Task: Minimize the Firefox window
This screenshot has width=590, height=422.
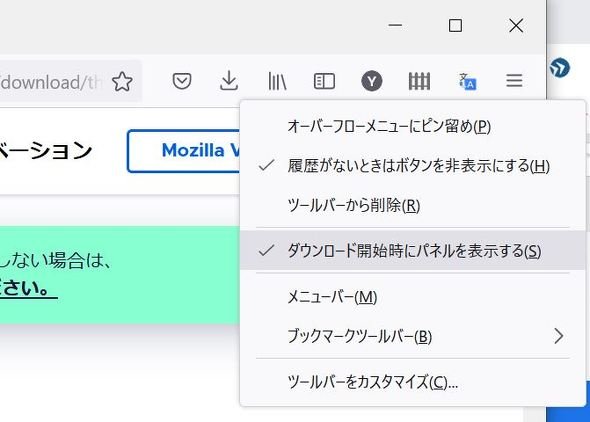Action: pos(395,26)
